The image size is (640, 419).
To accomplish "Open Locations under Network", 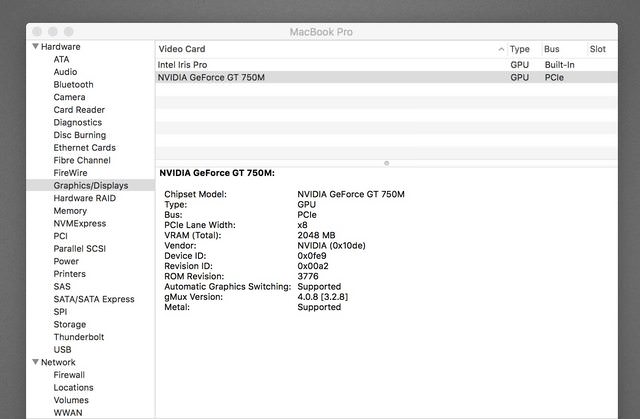I will coord(73,388).
